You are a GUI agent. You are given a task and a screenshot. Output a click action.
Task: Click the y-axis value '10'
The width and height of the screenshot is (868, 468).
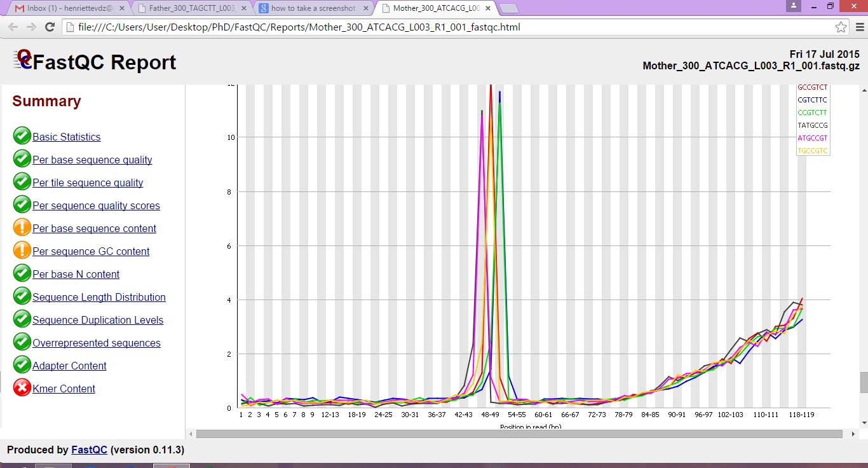(231, 137)
